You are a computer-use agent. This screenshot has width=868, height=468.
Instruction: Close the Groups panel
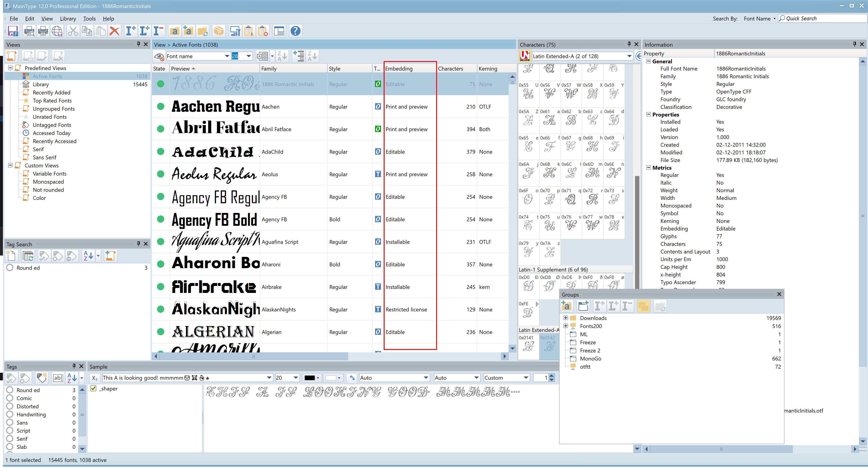click(779, 294)
